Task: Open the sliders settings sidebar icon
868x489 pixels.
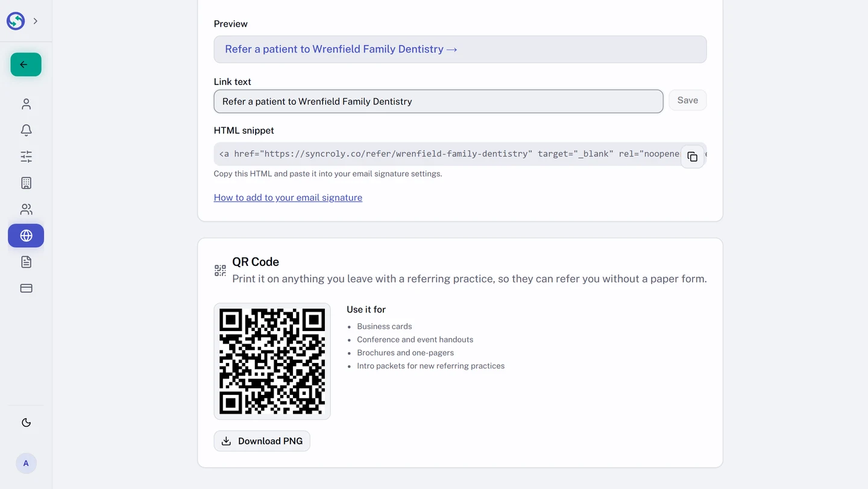Action: tap(26, 157)
